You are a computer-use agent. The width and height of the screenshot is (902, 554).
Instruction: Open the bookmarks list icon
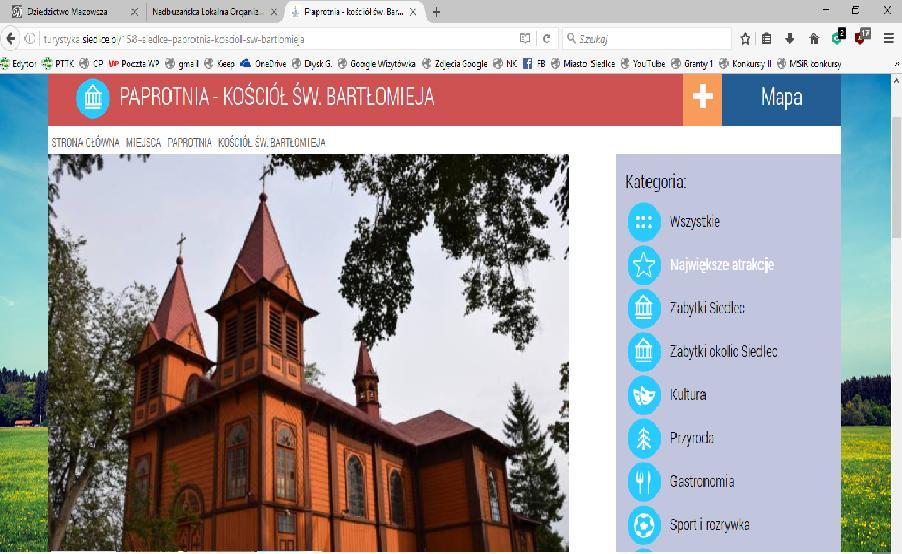766,39
